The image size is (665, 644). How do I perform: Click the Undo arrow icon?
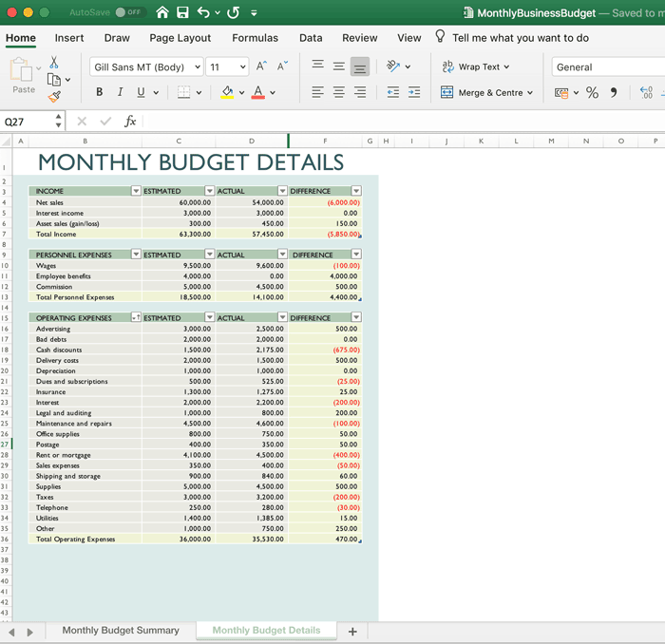pyautogui.click(x=203, y=12)
